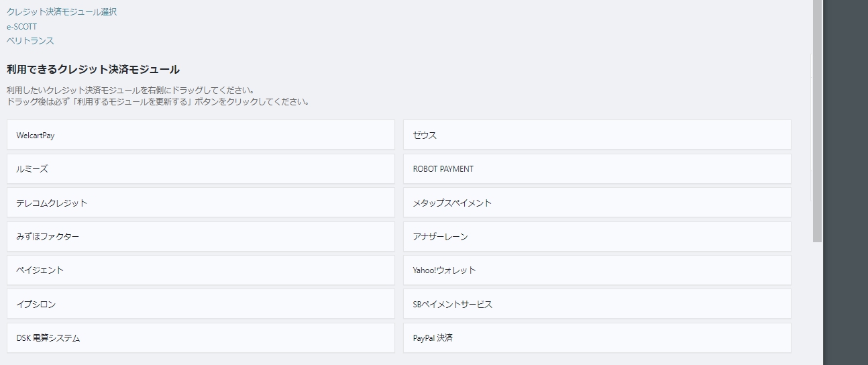
Task: Open the ベリトランス link
Action: pos(30,41)
